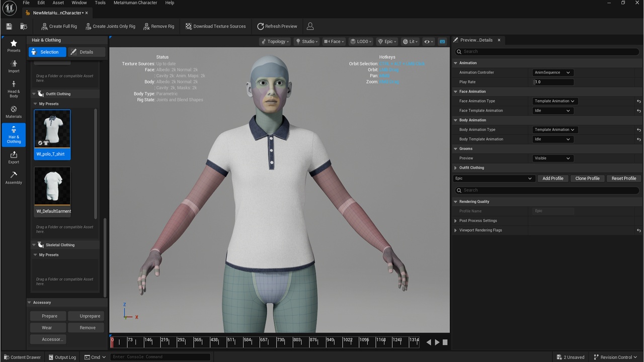Click Create Full Rig
This screenshot has width=644, height=362.
click(59, 26)
